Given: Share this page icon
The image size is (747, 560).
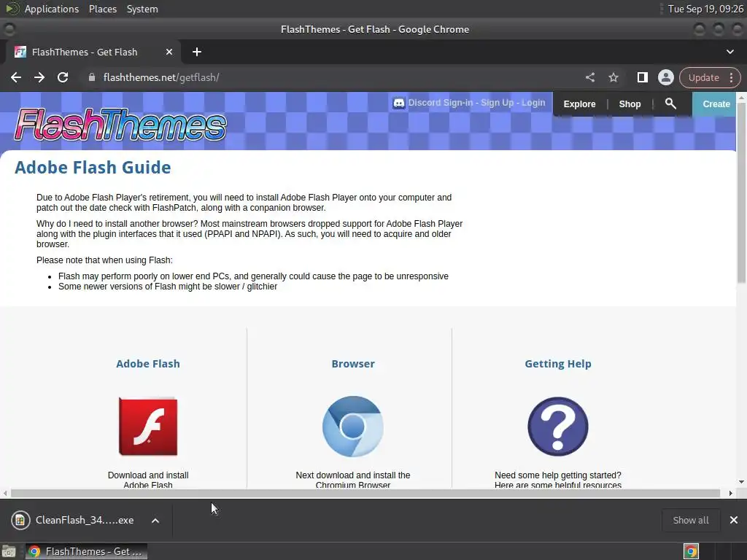Looking at the screenshot, I should (589, 77).
